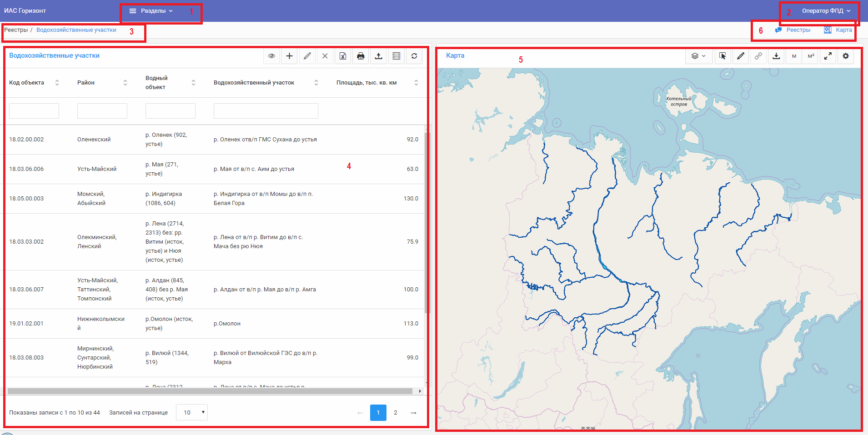The width and height of the screenshot is (868, 435).
Task: Click the Код объекта filter field
Action: 34,111
